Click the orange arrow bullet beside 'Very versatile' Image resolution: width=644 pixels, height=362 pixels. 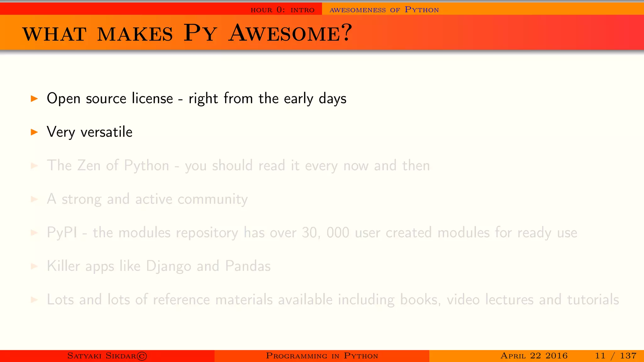click(34, 132)
